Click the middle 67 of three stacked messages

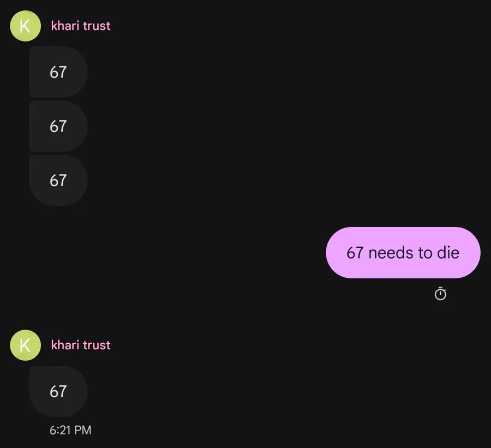pyautogui.click(x=58, y=126)
